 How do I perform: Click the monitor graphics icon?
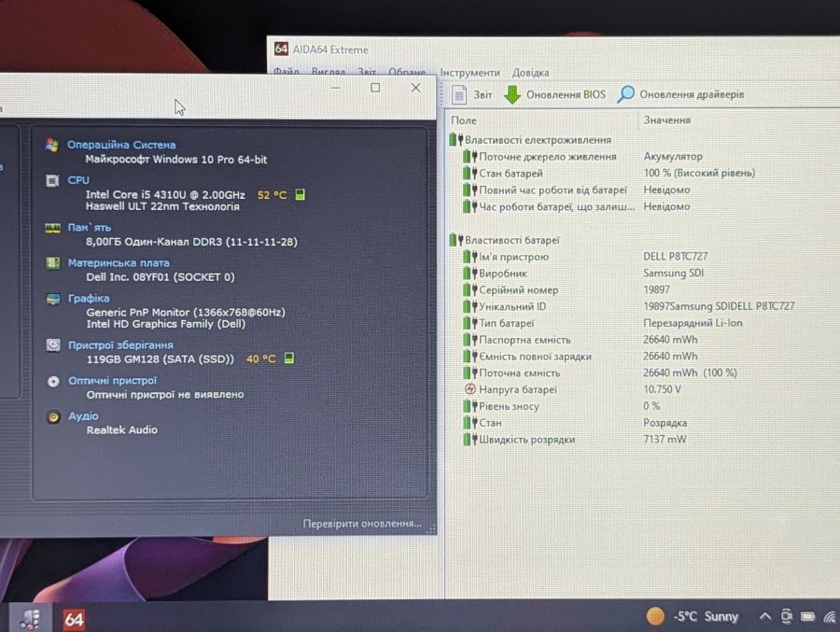[x=52, y=299]
